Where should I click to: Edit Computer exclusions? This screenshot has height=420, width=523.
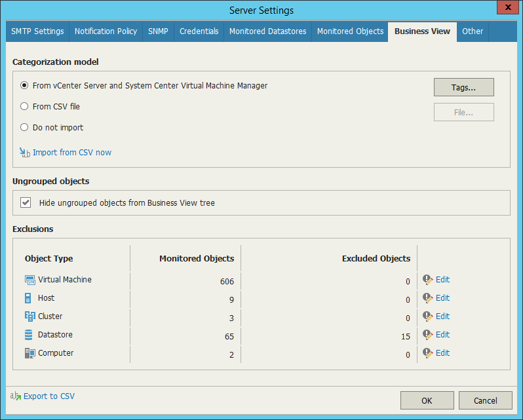(x=442, y=353)
